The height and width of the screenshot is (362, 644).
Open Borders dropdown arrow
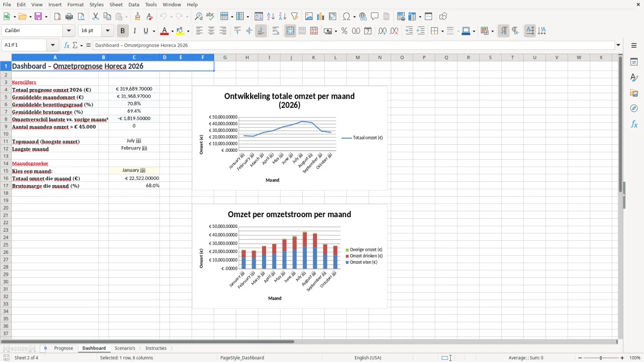[x=442, y=31]
